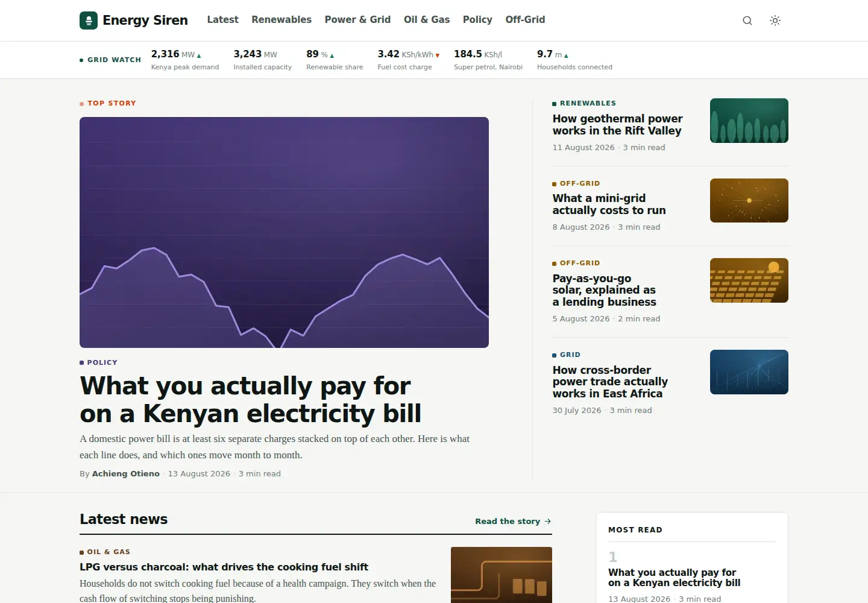Open the Power & Grid section
Screen dimensions: 868x603
[x=357, y=20]
